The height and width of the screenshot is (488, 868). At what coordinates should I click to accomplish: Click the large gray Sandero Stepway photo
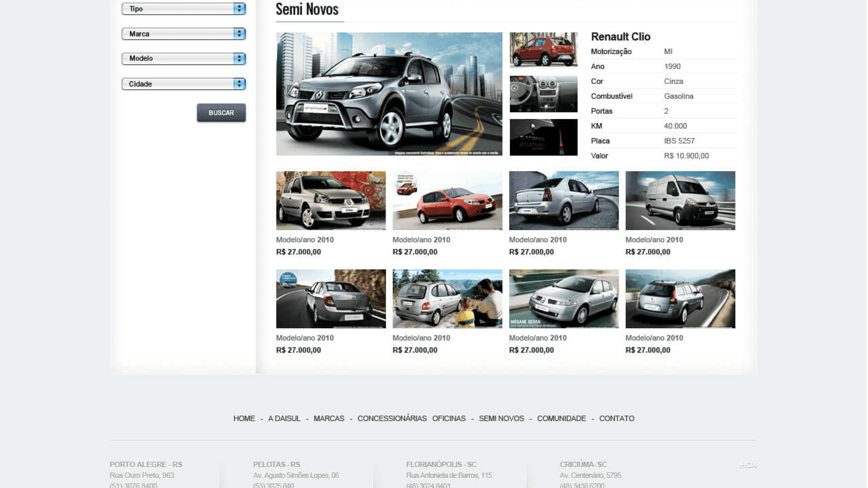coord(389,94)
